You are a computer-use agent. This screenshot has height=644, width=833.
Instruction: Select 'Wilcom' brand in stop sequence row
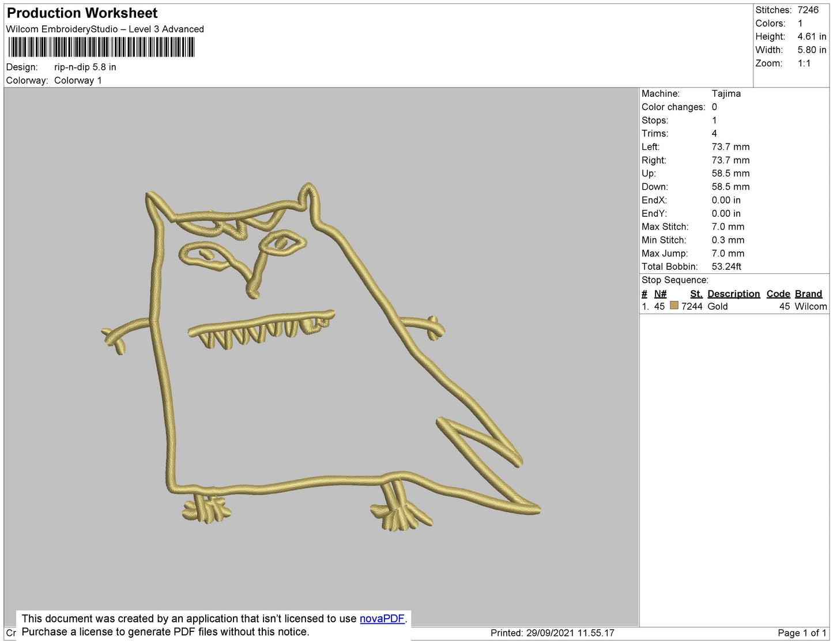point(811,306)
